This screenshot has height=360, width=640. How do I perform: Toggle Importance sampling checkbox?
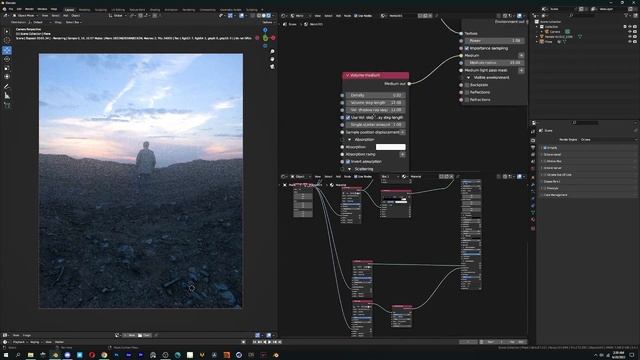(x=467, y=48)
